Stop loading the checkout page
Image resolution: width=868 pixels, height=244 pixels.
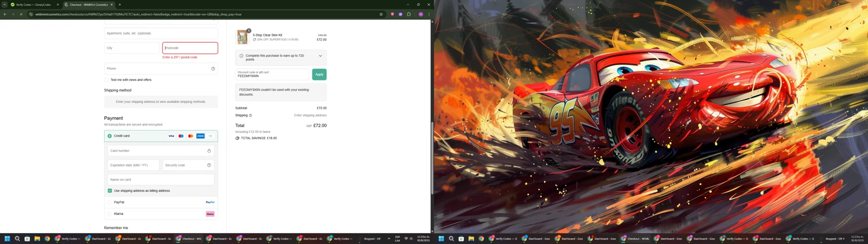click(21, 14)
